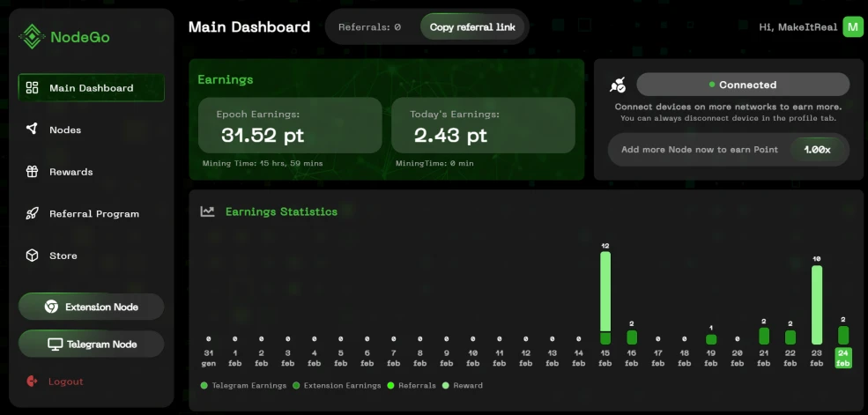Click the Connected status pill

tap(743, 85)
